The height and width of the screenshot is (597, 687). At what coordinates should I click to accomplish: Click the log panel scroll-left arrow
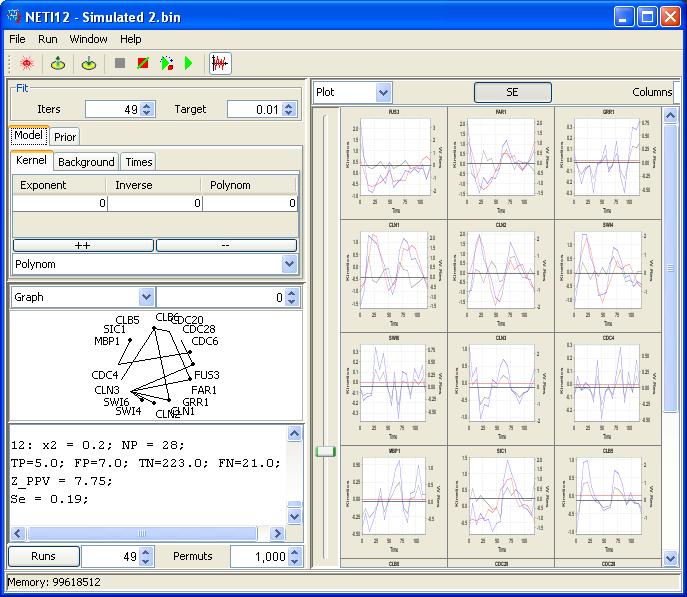point(18,533)
